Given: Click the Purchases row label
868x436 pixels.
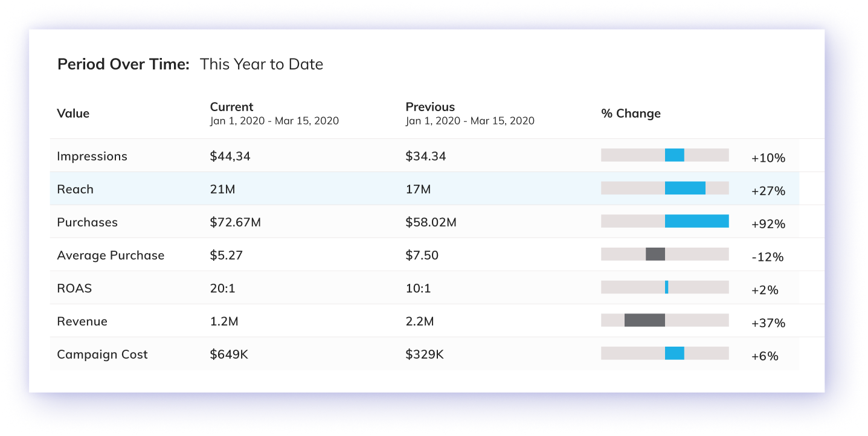Looking at the screenshot, I should [x=87, y=222].
